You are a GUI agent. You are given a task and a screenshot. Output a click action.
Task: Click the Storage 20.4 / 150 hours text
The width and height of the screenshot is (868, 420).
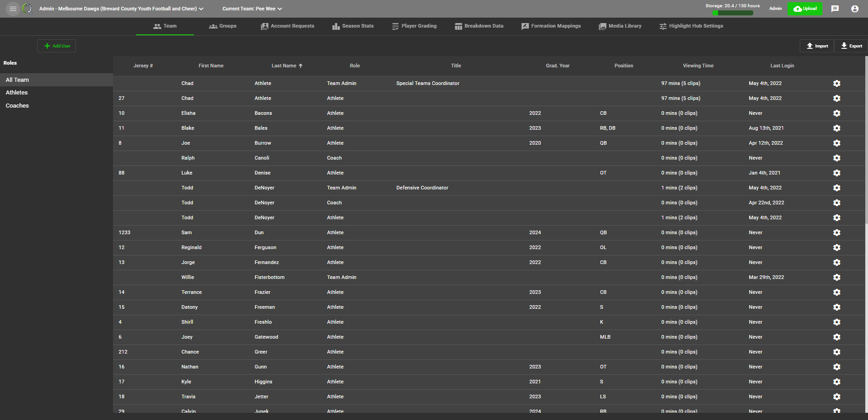pyautogui.click(x=732, y=6)
